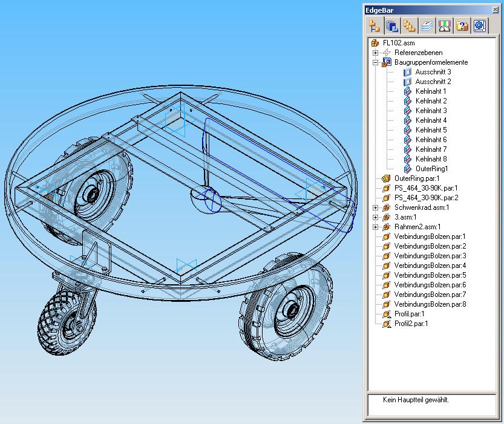Click the Baugruppenformelemente feature icon
Screen dimensions: 504x424
[387, 62]
